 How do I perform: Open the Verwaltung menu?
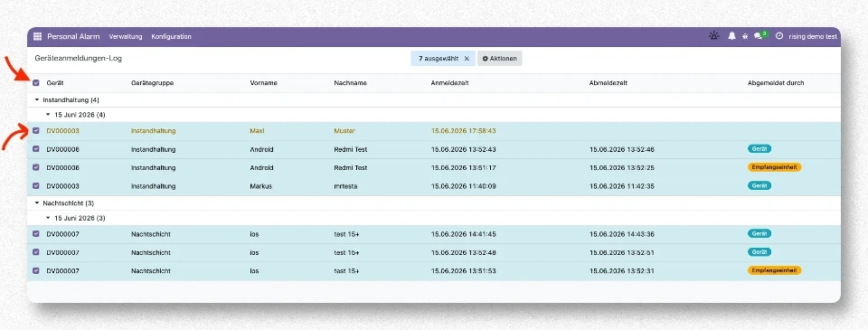coord(126,36)
